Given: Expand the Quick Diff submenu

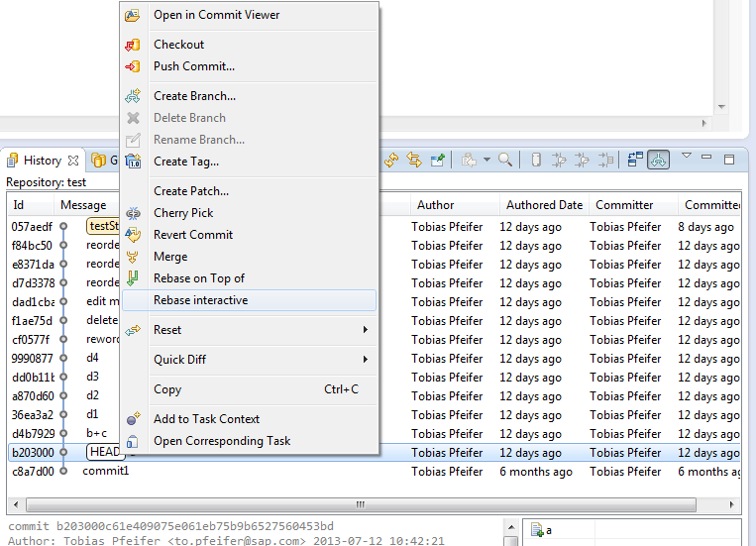Looking at the screenshot, I should tap(365, 360).
